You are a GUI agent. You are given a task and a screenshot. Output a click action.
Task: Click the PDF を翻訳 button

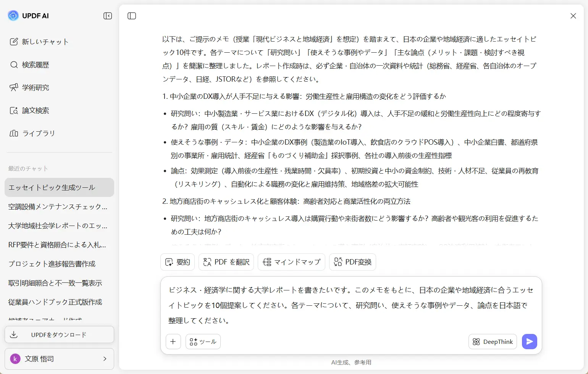pyautogui.click(x=226, y=262)
